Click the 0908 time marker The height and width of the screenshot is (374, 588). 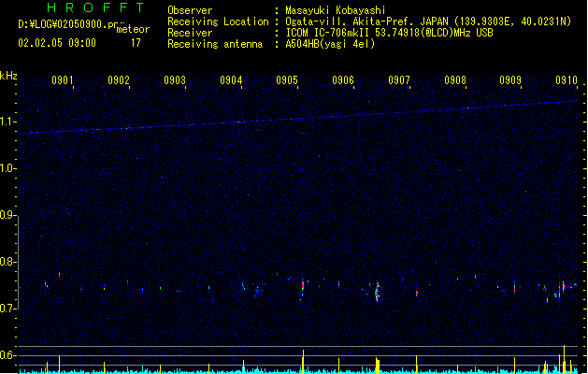[x=455, y=80]
